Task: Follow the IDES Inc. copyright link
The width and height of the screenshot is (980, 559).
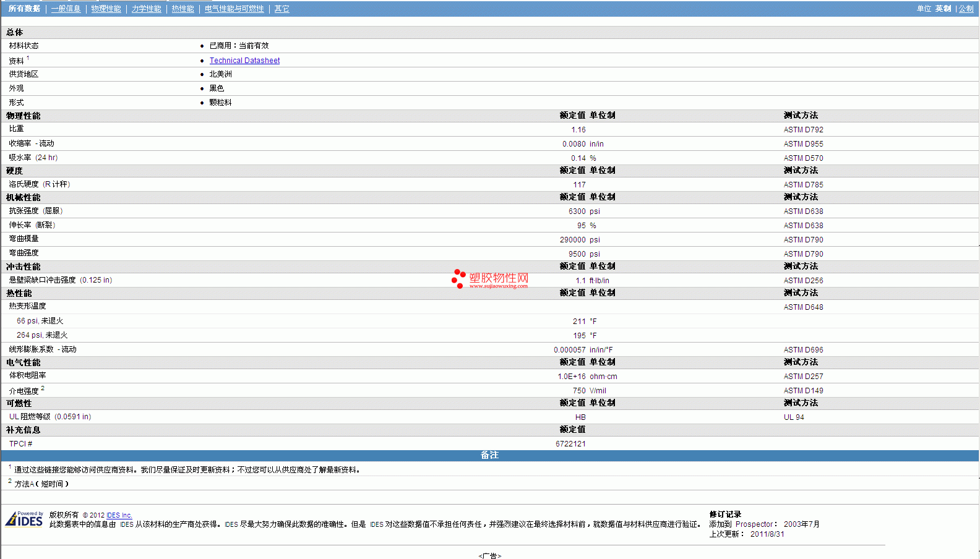Action: click(x=119, y=515)
